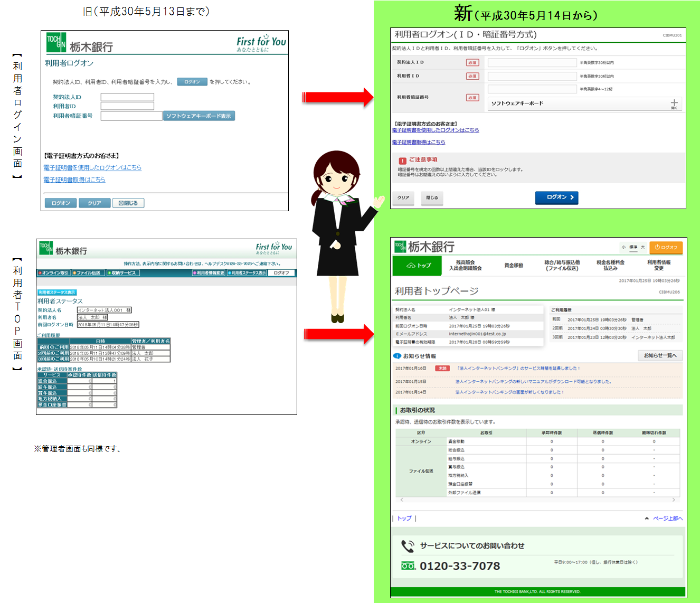Open the notice about サービス時間を延長しました

click(x=519, y=369)
